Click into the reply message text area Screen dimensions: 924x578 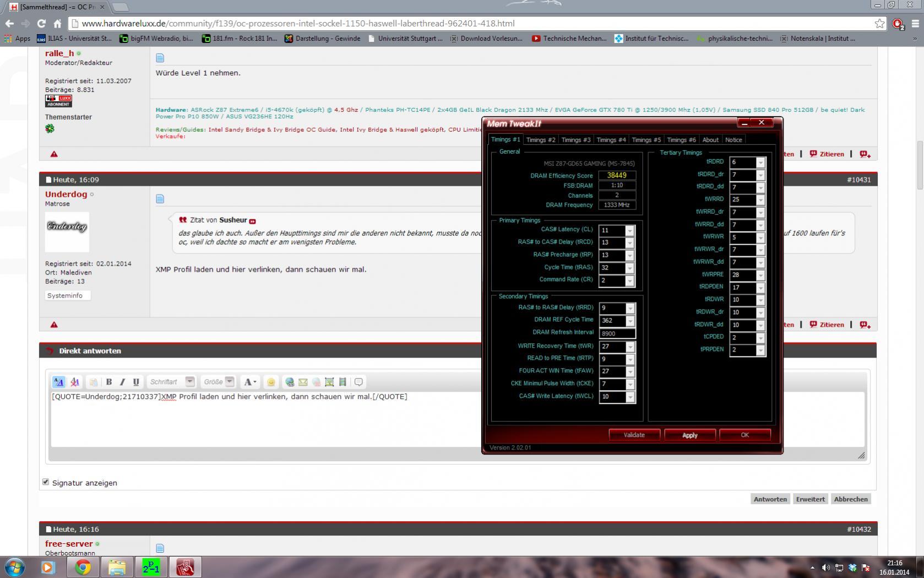tap(457, 419)
